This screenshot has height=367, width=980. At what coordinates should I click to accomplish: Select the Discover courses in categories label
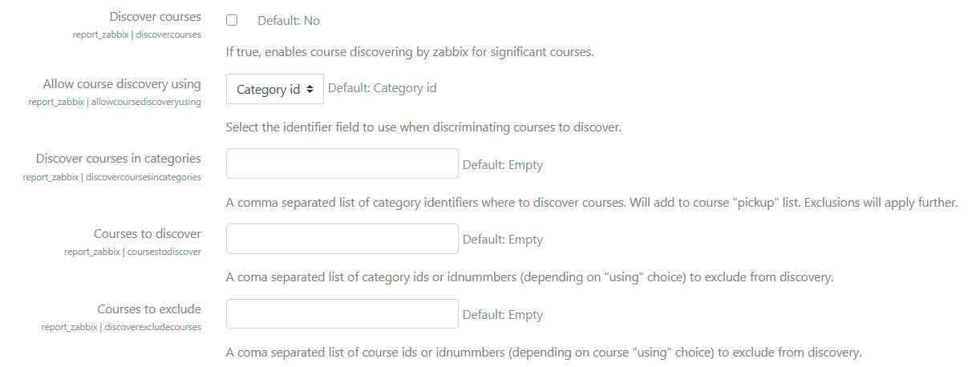pyautogui.click(x=118, y=159)
